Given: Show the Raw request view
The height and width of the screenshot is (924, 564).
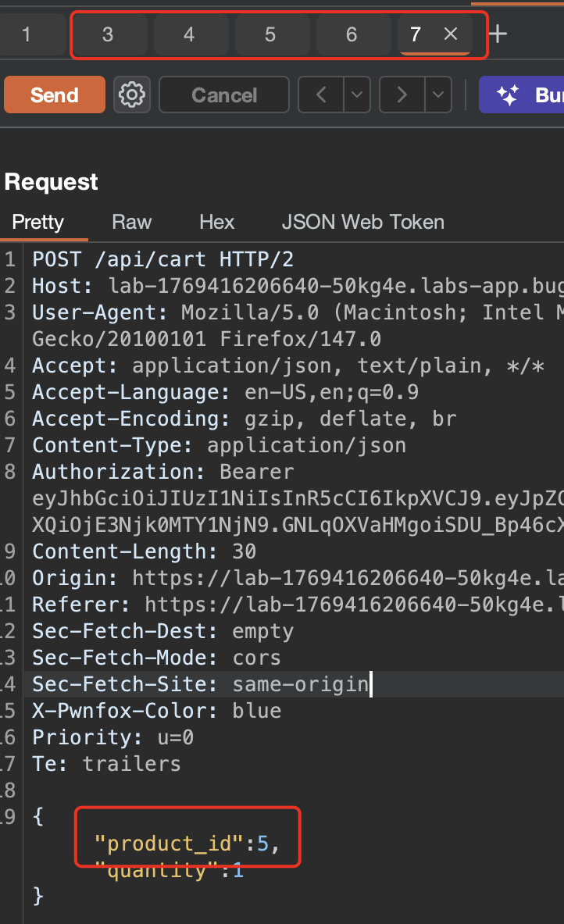Looking at the screenshot, I should coord(131,222).
